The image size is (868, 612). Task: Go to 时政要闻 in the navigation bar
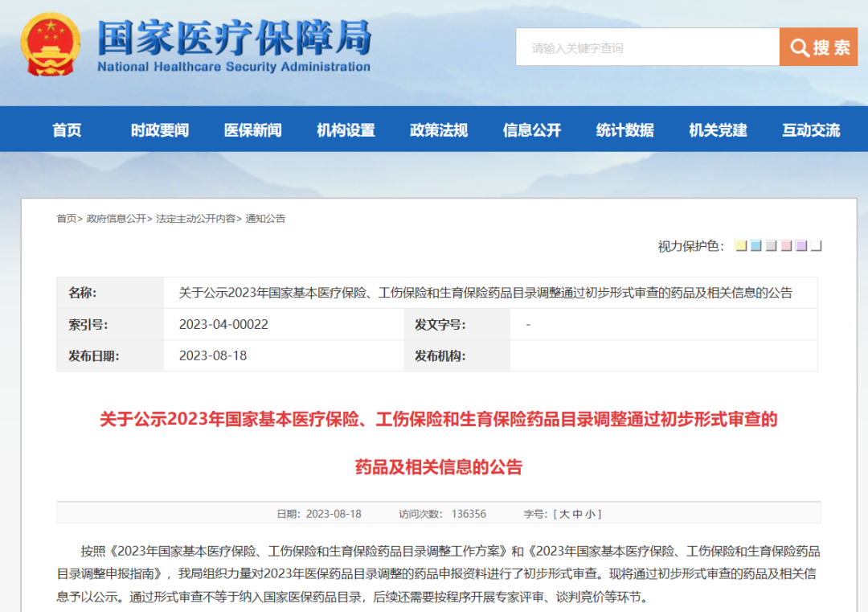click(160, 130)
